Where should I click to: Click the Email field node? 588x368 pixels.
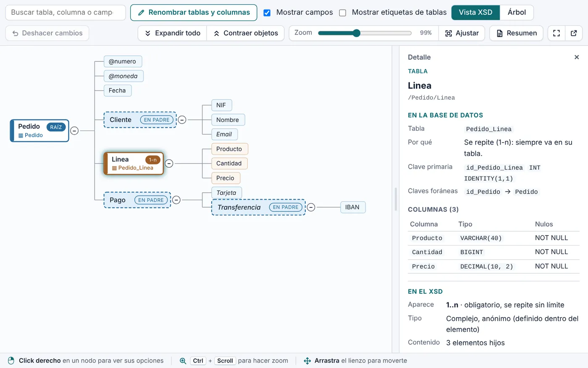point(224,134)
